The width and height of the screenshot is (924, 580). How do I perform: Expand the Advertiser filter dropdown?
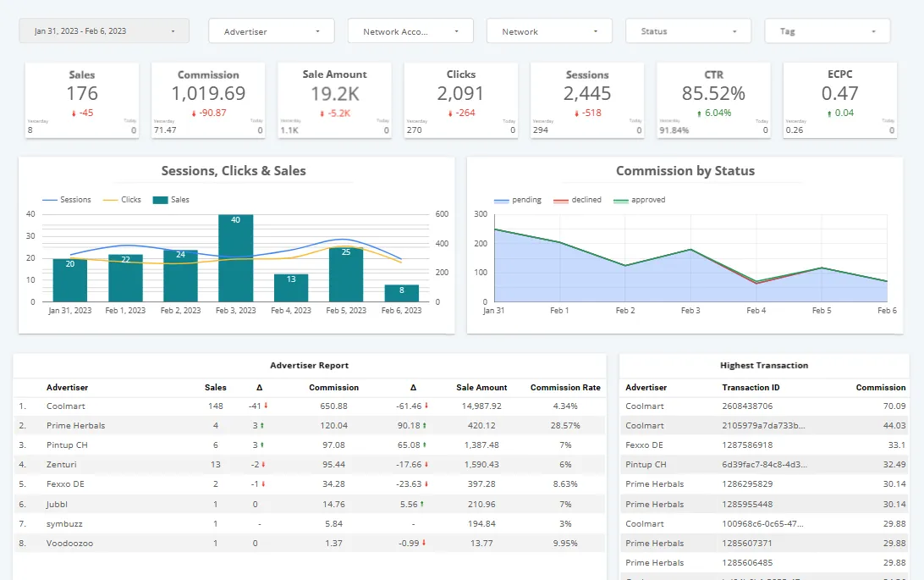[271, 31]
